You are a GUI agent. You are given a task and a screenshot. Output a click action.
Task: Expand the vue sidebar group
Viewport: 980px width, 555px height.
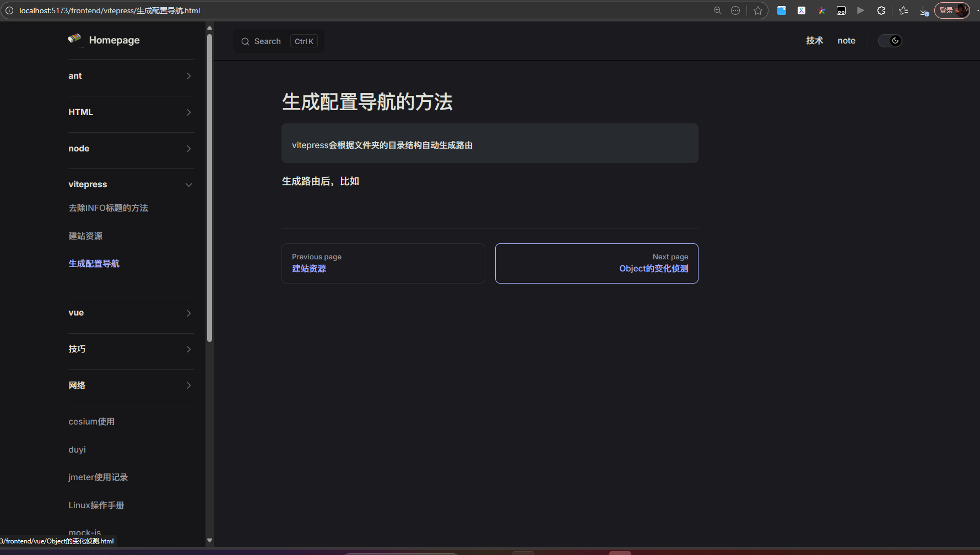[x=188, y=313]
